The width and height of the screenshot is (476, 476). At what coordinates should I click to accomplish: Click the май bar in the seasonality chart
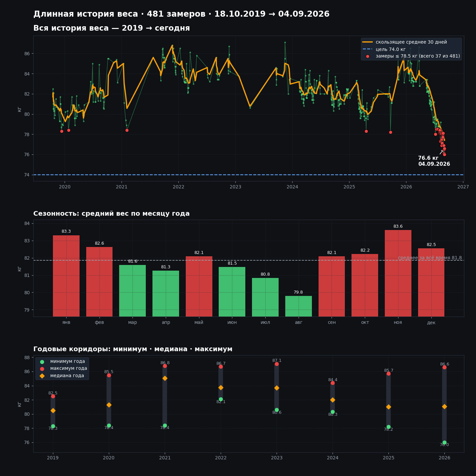click(x=199, y=286)
